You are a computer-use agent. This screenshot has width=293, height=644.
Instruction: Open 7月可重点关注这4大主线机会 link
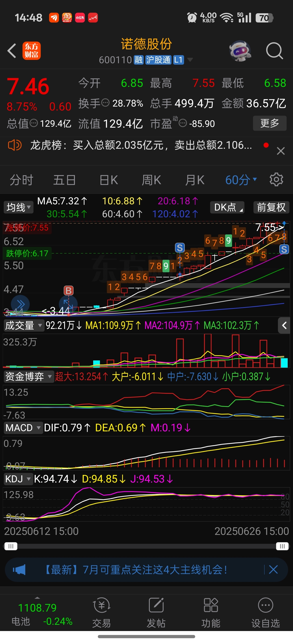136,570
